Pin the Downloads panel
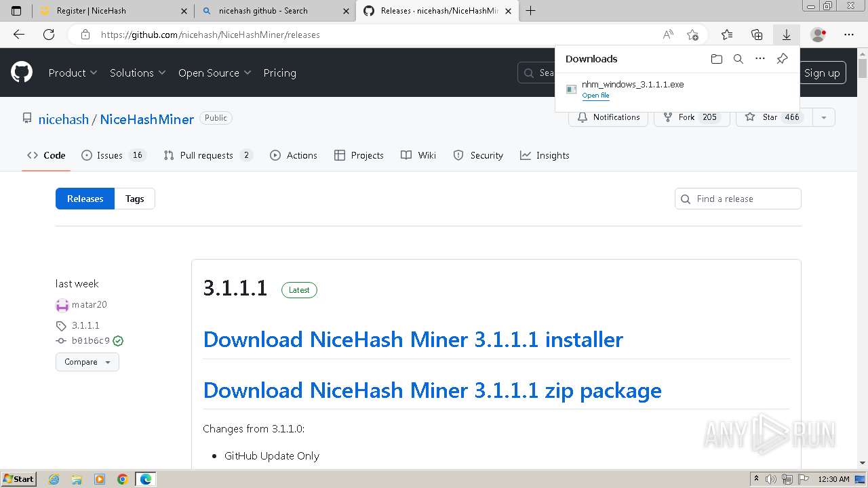Viewport: 868px width, 488px height. pos(782,59)
